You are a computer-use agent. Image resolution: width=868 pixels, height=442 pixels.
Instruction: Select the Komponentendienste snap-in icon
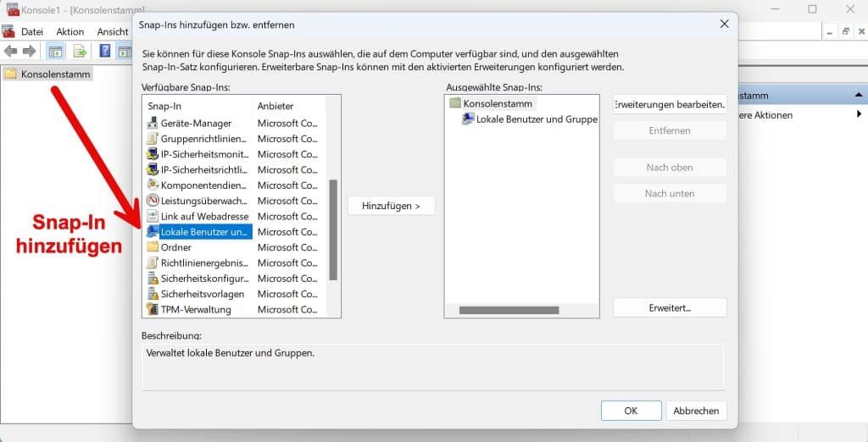[x=153, y=185]
